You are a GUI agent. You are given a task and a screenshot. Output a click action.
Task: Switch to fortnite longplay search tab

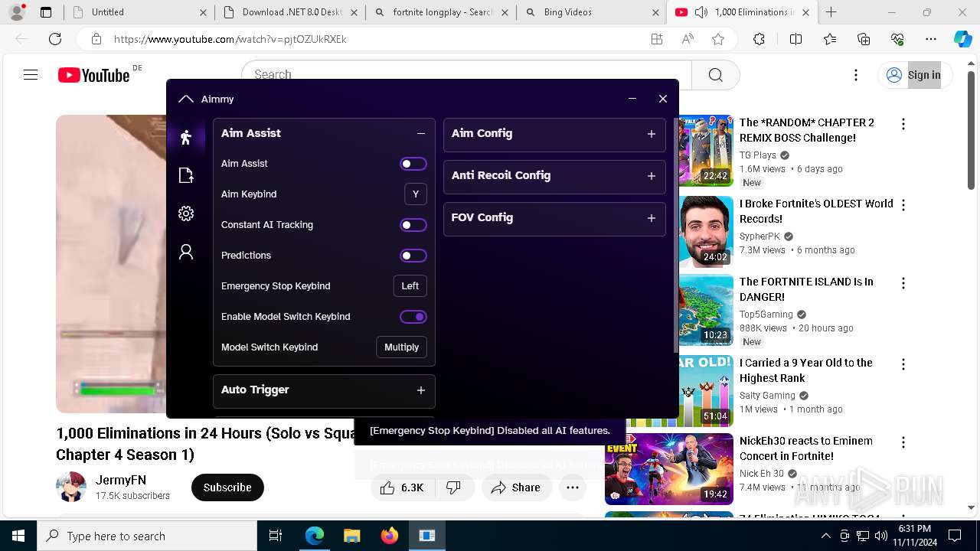pos(440,12)
